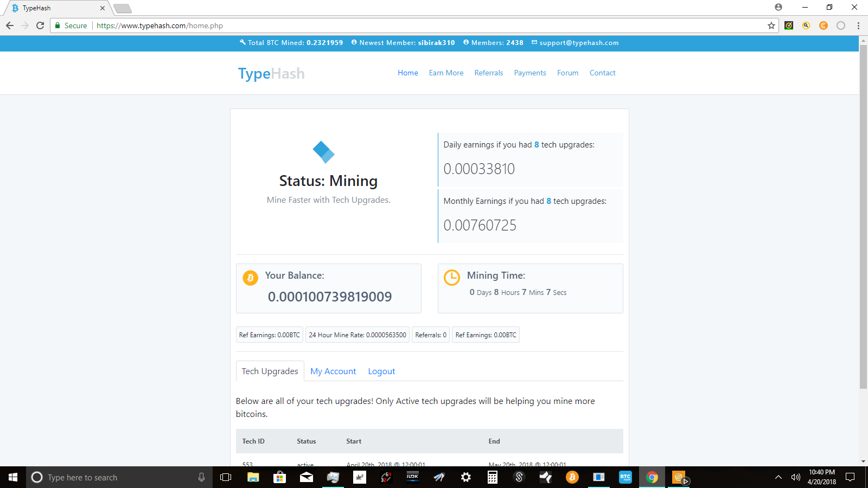Click the Referrals: 0 badge
The width and height of the screenshot is (868, 488).
(x=431, y=335)
